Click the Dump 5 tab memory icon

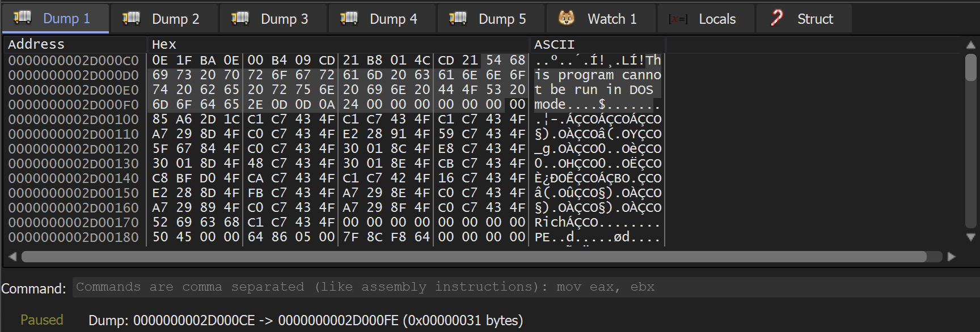pos(458,18)
